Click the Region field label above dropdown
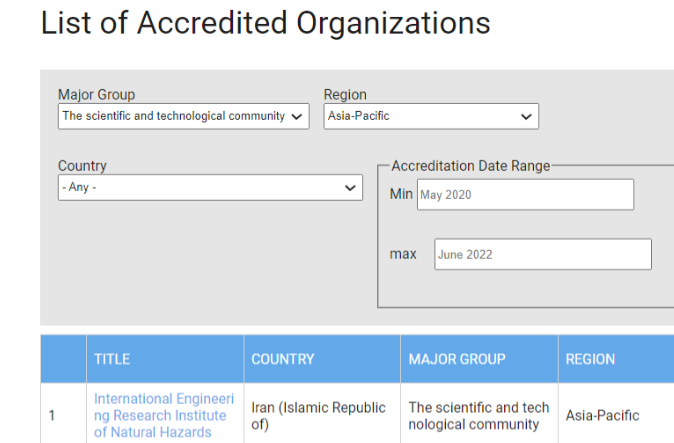Viewport: 674px width, 443px height. pyautogui.click(x=345, y=95)
